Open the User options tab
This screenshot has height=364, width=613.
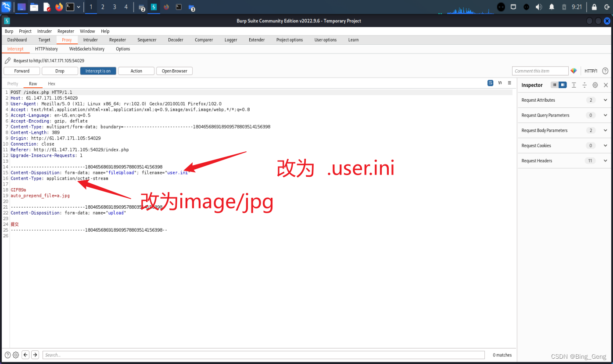click(326, 40)
